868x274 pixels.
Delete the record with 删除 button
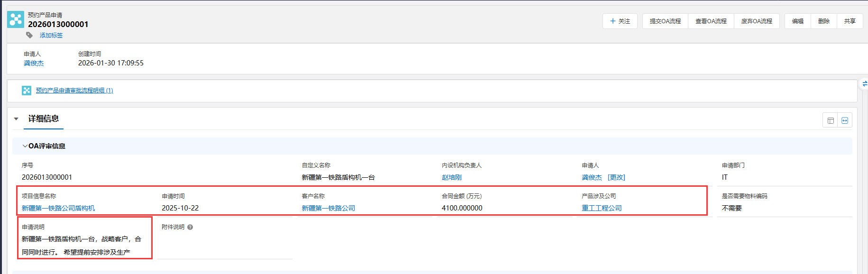(824, 21)
